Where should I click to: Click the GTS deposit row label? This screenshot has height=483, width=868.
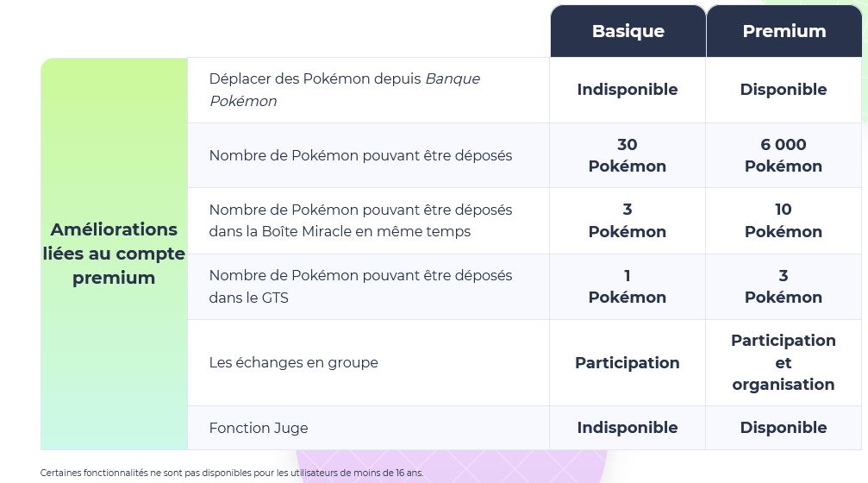click(x=360, y=286)
